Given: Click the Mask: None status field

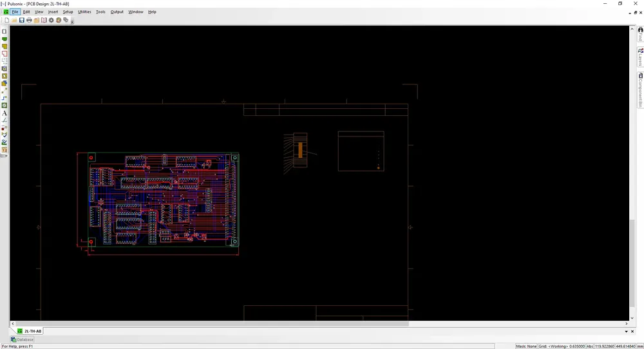Looking at the screenshot, I should pyautogui.click(x=526, y=346).
